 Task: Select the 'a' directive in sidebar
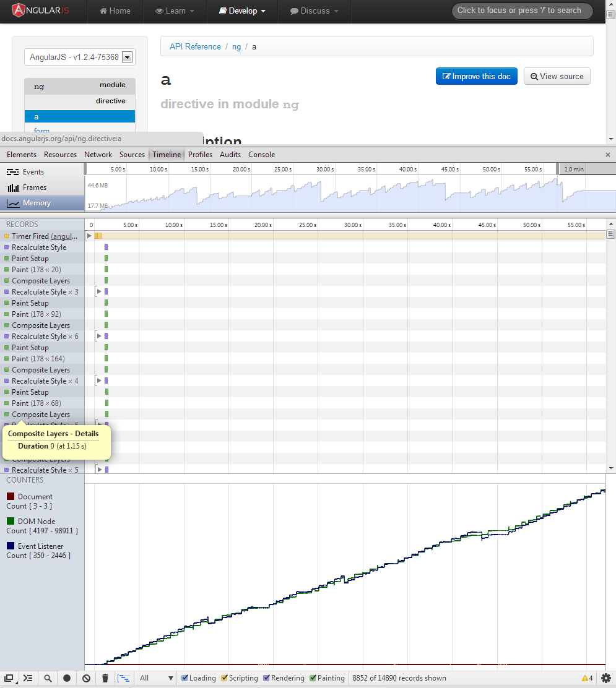coord(79,117)
